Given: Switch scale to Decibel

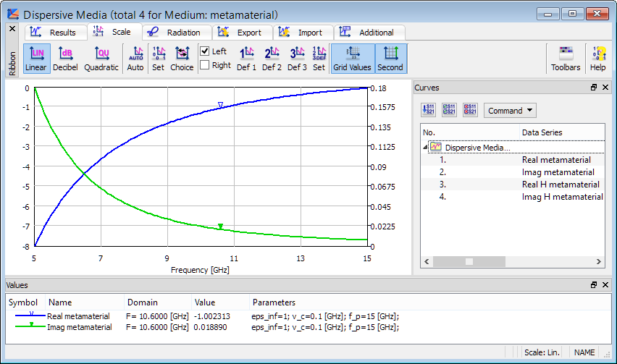Looking at the screenshot, I should click(x=65, y=59).
